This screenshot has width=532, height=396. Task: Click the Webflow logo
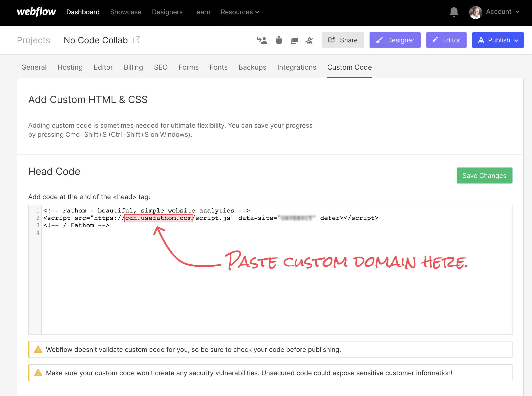click(36, 12)
